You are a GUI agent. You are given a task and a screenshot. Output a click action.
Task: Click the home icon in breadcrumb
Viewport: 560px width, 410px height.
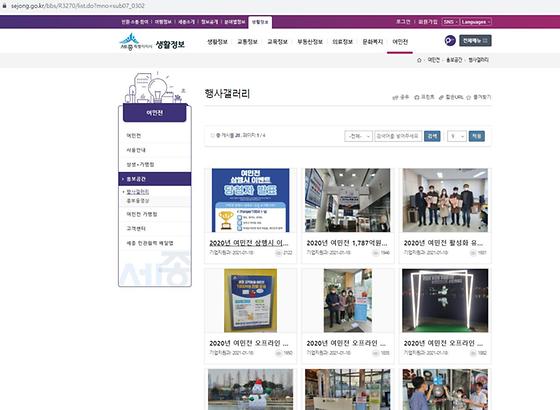coord(419,60)
